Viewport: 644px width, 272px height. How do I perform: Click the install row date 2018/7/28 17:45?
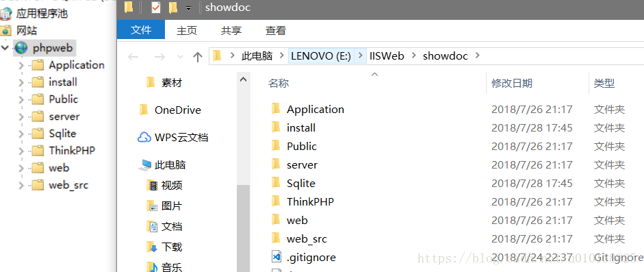click(x=532, y=128)
